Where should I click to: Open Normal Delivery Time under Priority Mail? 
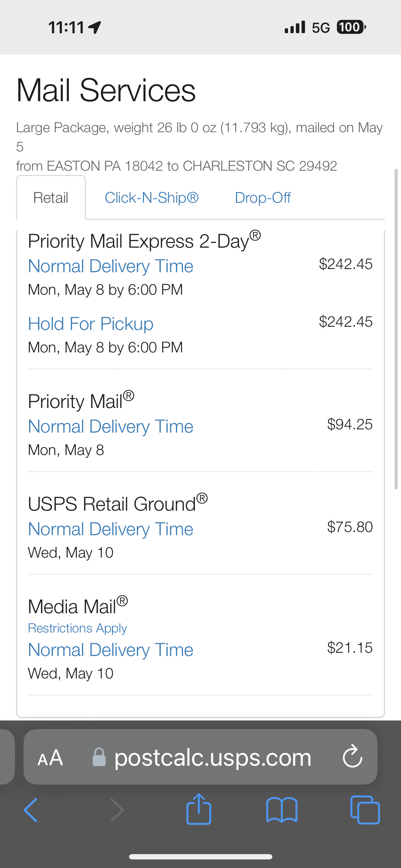pos(110,427)
